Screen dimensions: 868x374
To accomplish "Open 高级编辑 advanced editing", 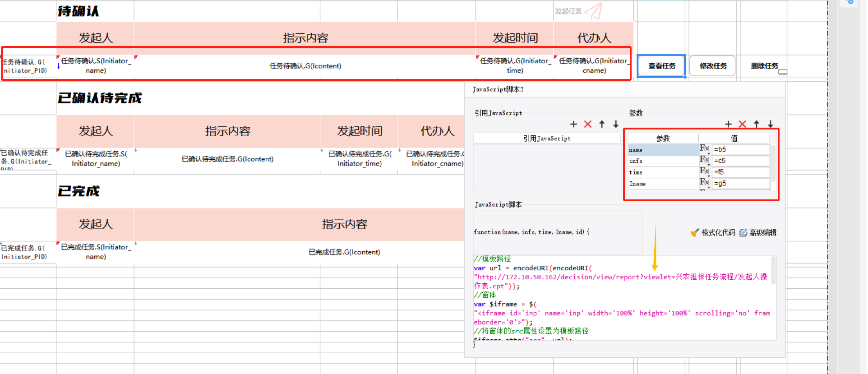I will click(758, 232).
